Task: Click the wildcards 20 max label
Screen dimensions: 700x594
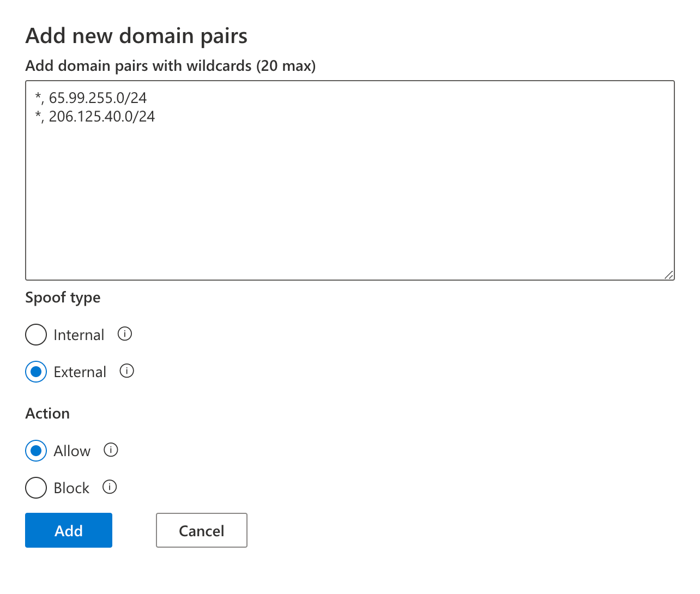Action: [x=170, y=65]
